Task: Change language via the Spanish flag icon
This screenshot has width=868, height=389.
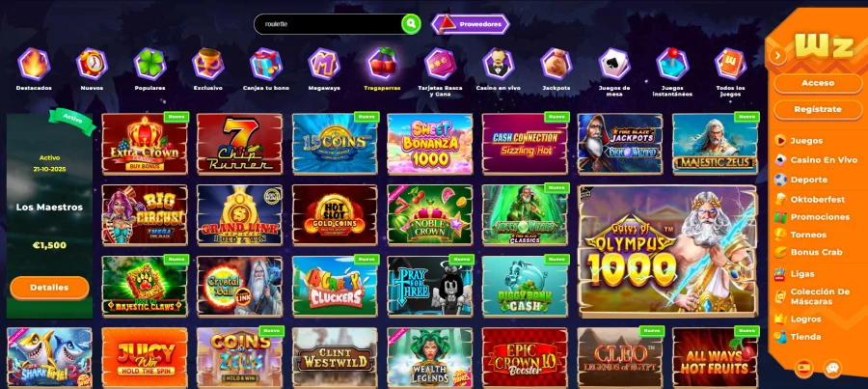Action: (803, 368)
